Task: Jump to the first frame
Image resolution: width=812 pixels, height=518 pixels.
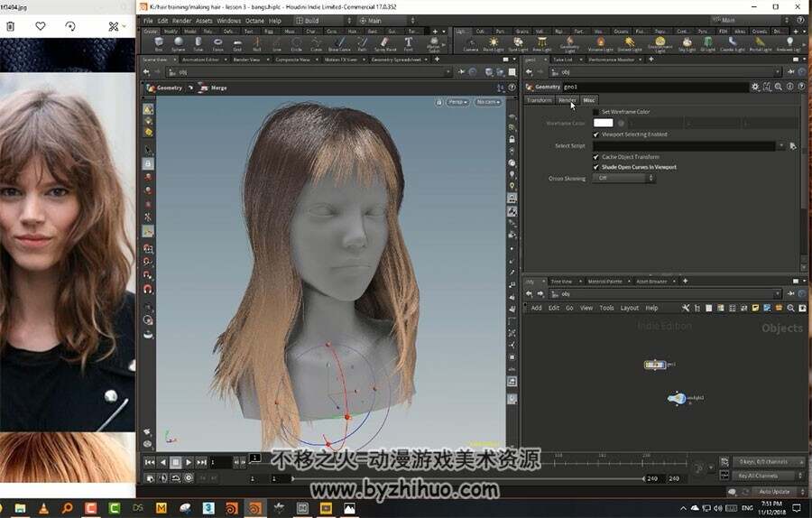Action: pos(150,462)
